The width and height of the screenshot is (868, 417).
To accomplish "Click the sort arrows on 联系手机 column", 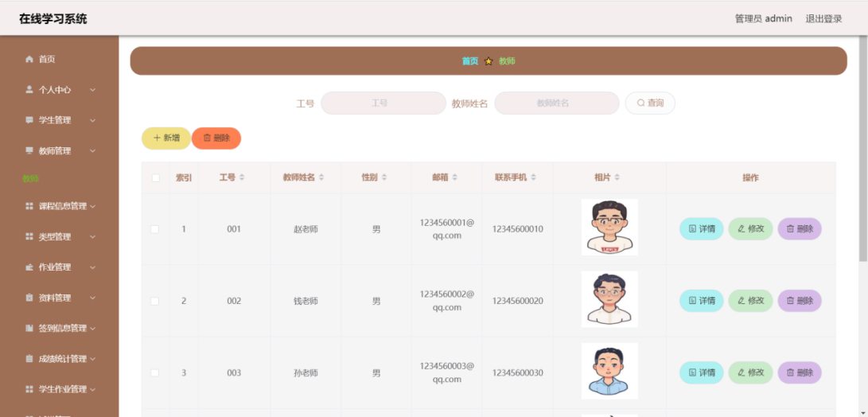I will pyautogui.click(x=534, y=177).
